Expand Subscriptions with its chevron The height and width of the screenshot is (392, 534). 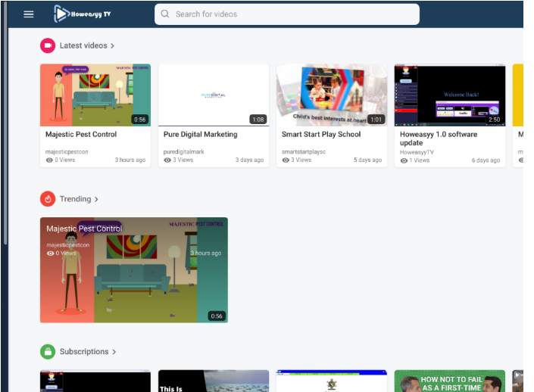(114, 352)
